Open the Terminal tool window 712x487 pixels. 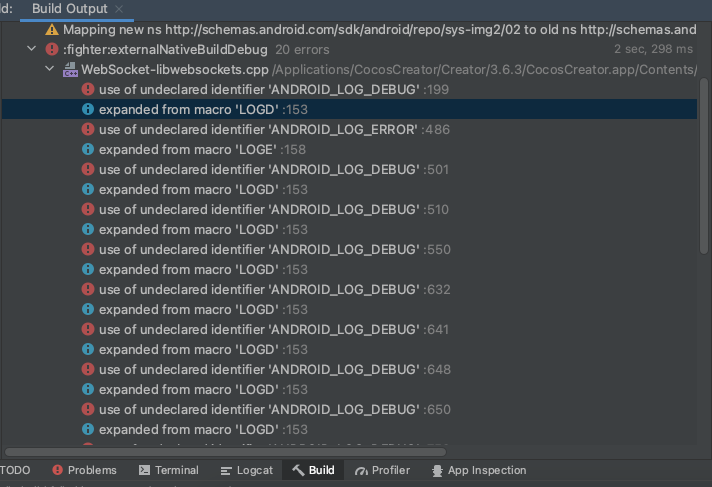168,470
